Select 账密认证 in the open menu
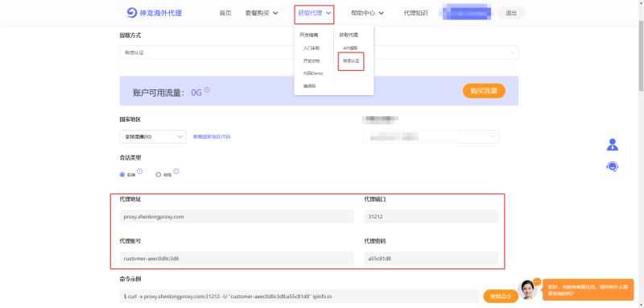The width and height of the screenshot is (644, 308). tap(351, 60)
